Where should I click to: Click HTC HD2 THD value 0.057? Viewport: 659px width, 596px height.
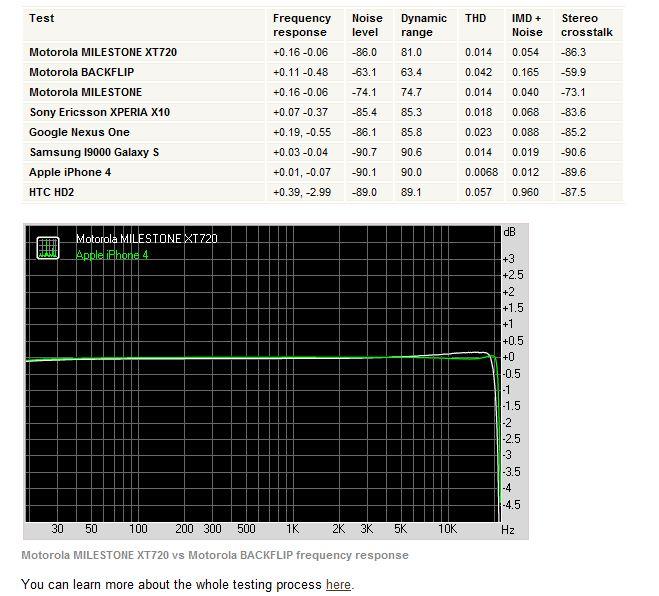pos(478,192)
